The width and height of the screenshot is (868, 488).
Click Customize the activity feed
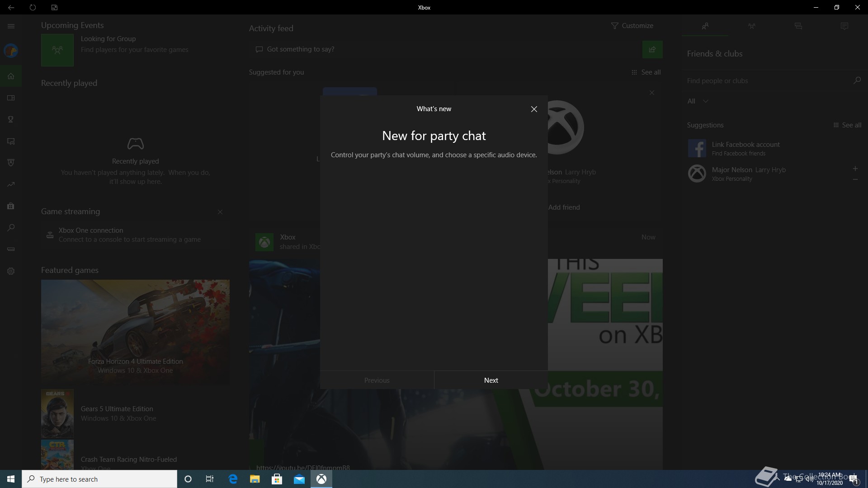click(x=632, y=26)
